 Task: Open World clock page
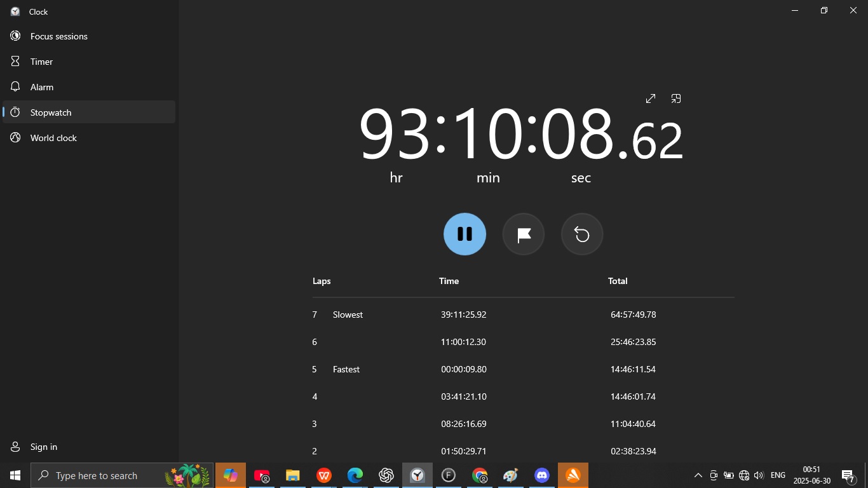pyautogui.click(x=89, y=138)
